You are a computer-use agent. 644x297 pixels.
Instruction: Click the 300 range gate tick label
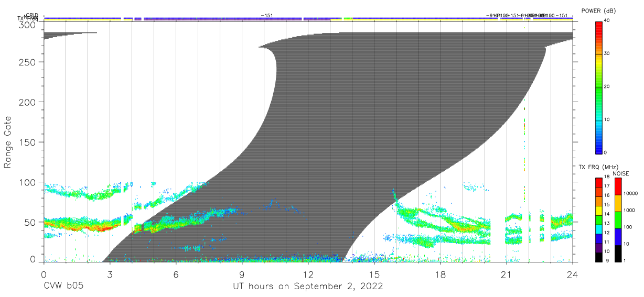click(x=28, y=25)
